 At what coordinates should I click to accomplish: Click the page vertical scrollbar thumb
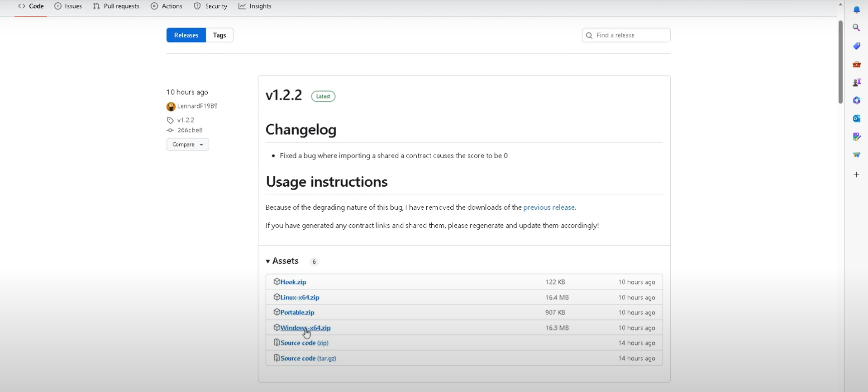[840, 61]
